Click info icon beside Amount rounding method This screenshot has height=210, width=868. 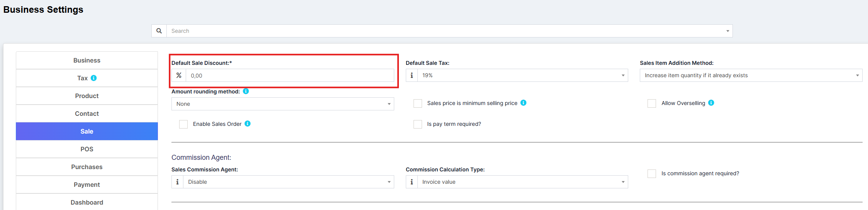(246, 91)
